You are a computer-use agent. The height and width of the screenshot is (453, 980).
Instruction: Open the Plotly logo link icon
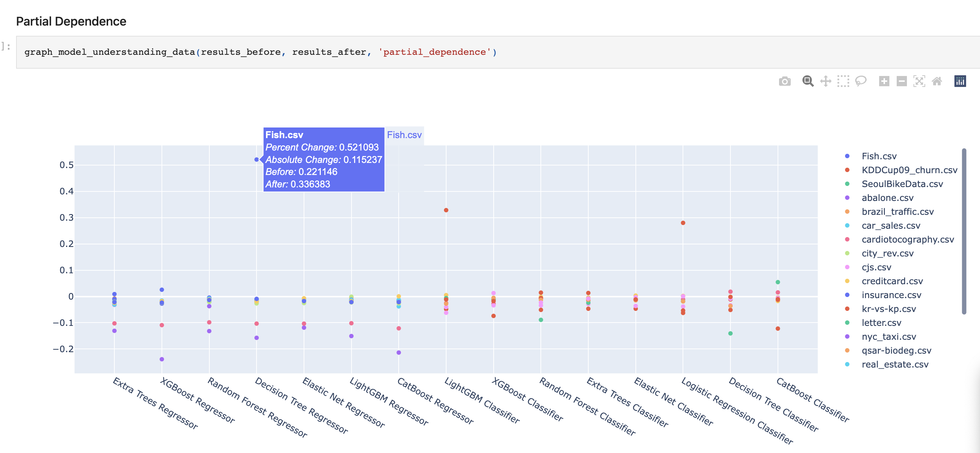(x=960, y=81)
